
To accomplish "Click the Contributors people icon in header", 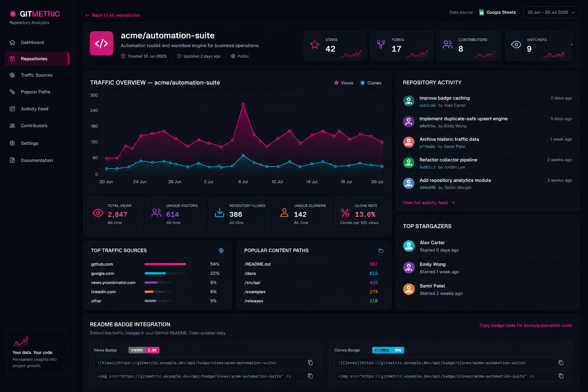I will point(448,44).
